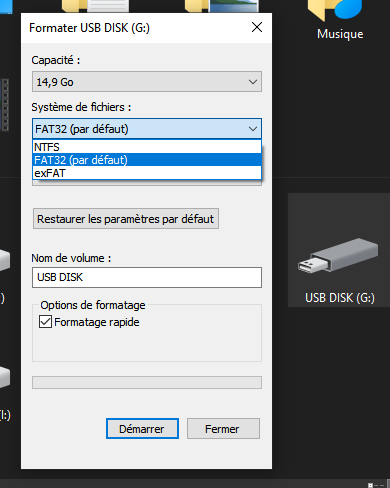Image resolution: width=390 pixels, height=488 pixels.
Task: Collapse the Système de fichiers dropdown arrow
Action: (253, 129)
